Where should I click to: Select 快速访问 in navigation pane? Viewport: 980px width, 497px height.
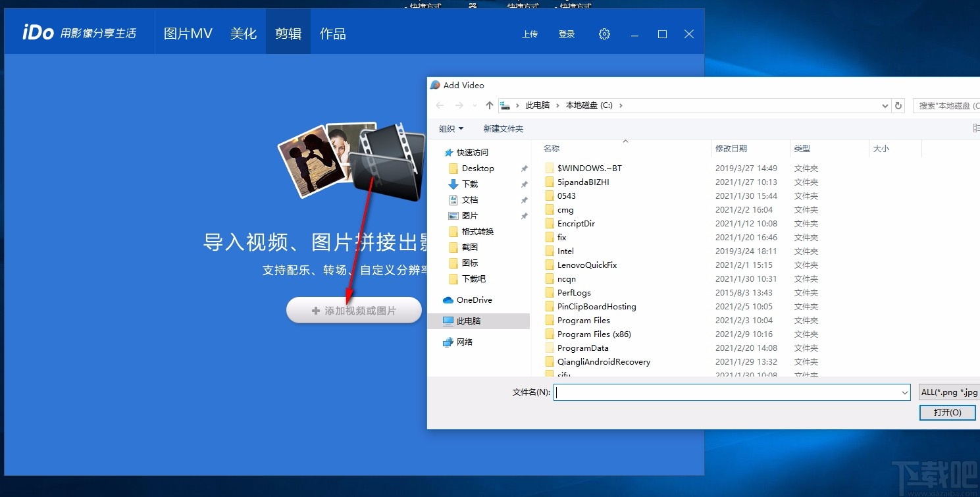467,152
